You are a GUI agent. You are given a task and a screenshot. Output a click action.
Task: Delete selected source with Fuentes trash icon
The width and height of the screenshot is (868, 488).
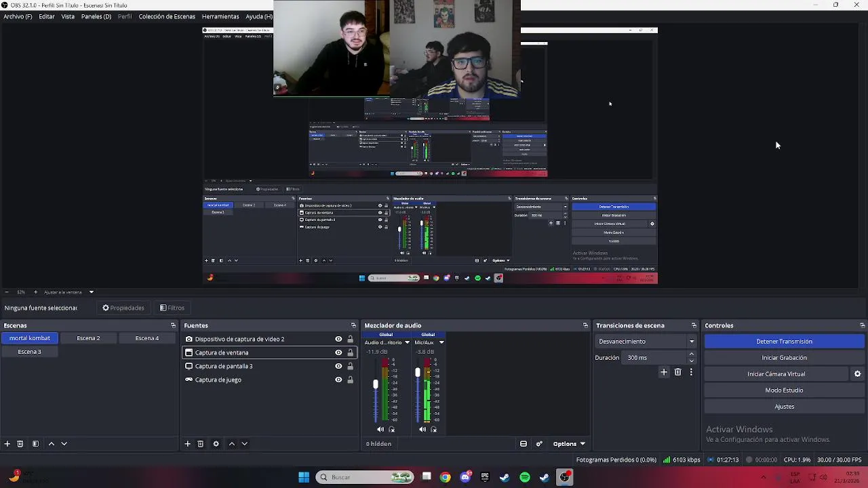point(201,444)
